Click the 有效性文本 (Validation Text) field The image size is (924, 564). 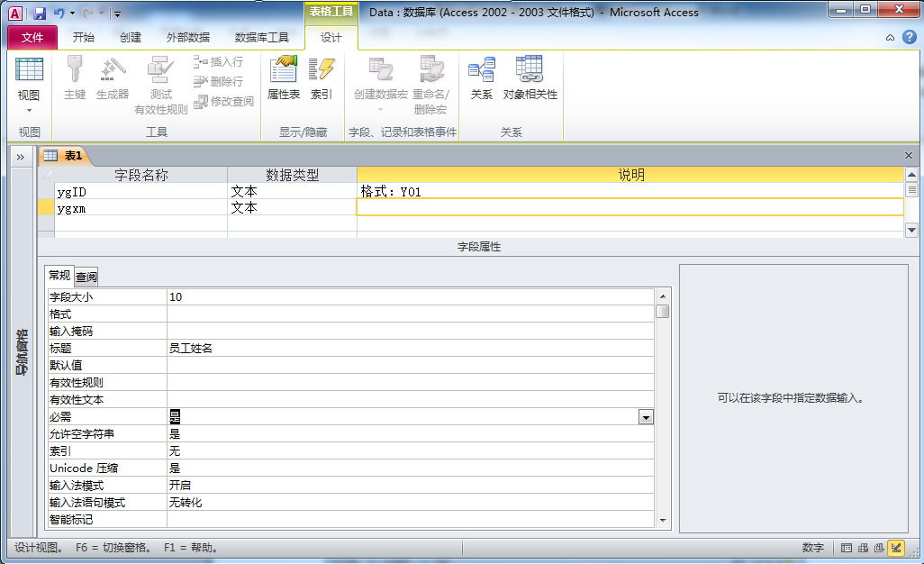pyautogui.click(x=410, y=399)
